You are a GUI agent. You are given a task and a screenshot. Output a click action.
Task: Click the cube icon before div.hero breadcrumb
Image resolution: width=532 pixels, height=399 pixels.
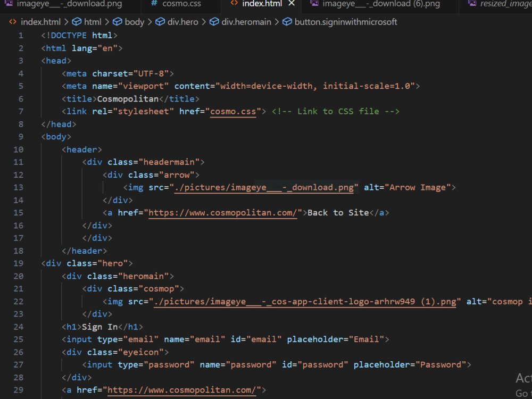click(x=160, y=22)
